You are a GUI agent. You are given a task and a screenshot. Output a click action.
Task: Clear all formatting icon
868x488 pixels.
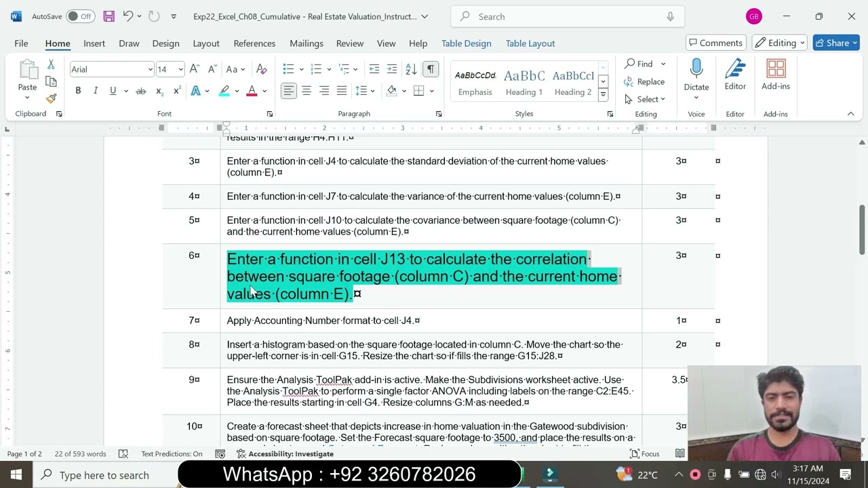(262, 69)
